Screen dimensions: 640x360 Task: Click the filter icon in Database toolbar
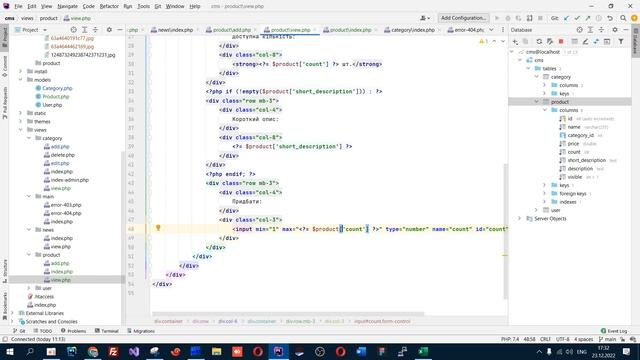coord(621,42)
